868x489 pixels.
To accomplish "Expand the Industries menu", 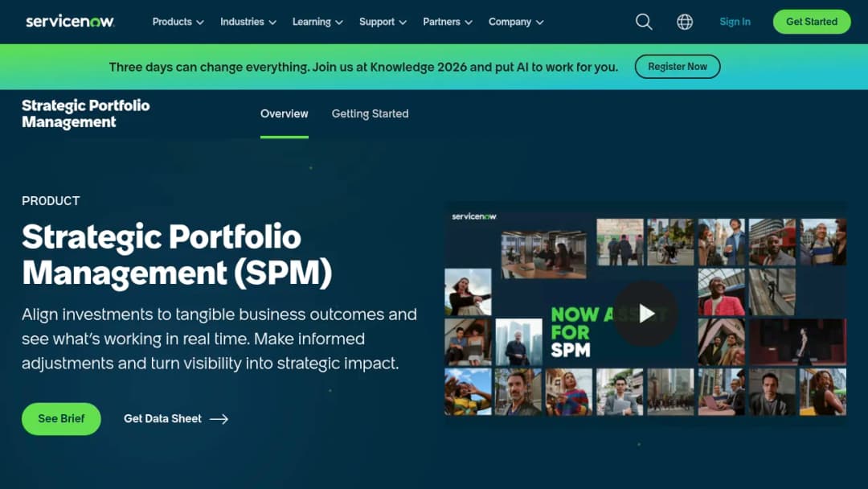I will pos(248,22).
